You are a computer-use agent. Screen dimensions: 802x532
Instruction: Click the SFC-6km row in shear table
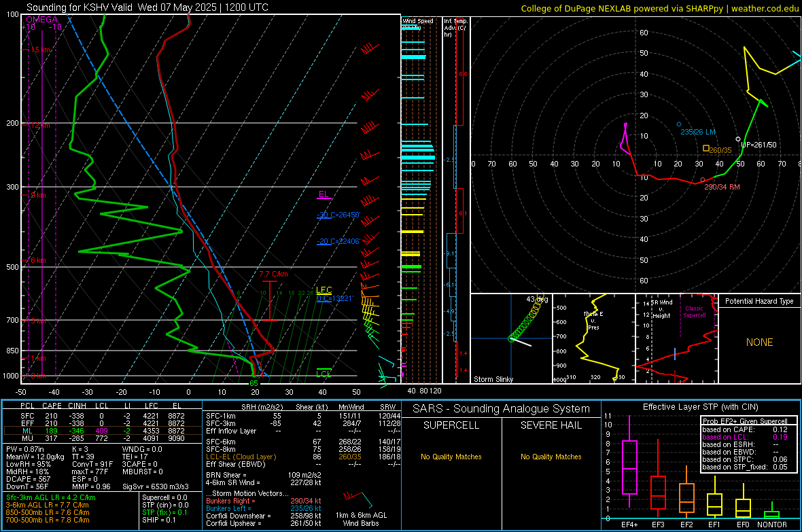(x=303, y=442)
